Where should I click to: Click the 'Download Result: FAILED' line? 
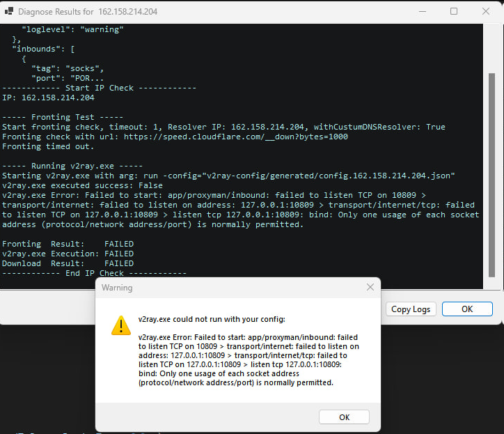point(68,263)
